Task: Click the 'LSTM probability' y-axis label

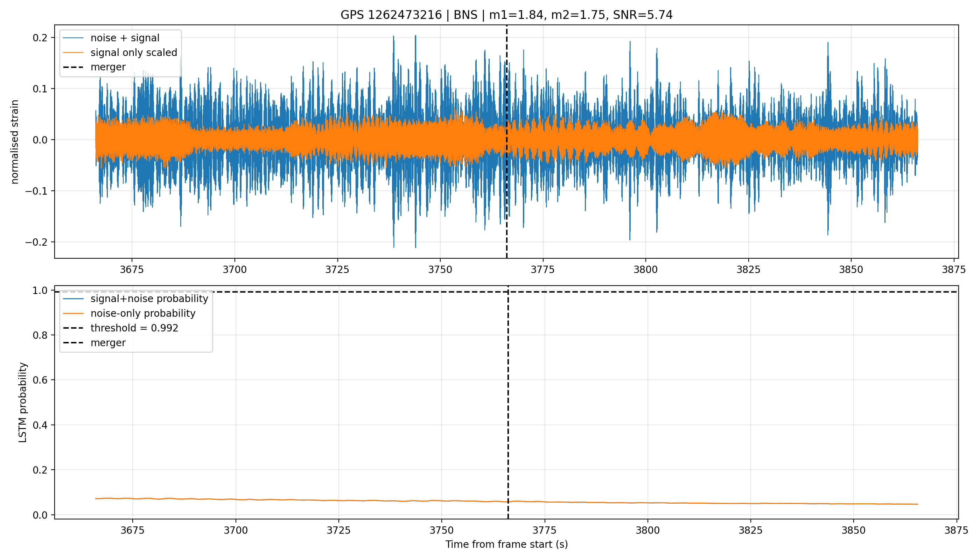Action: [x=23, y=403]
